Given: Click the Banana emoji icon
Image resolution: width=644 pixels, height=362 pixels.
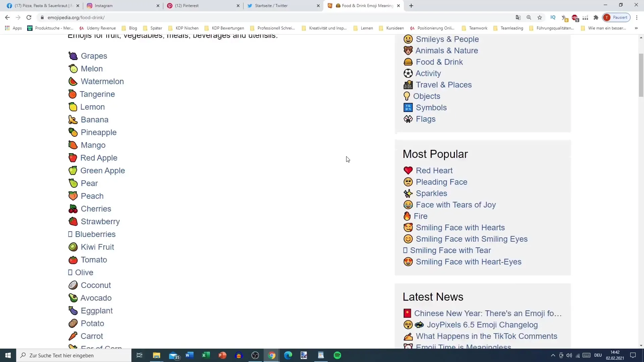Looking at the screenshot, I should coord(73,120).
